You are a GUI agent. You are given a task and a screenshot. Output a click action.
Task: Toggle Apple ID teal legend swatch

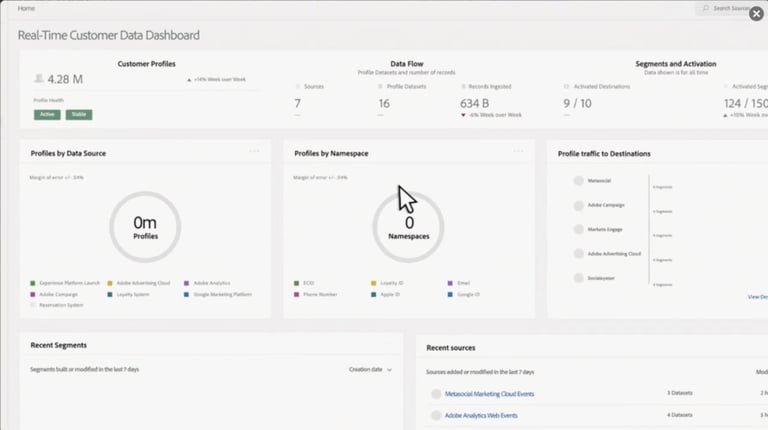pos(374,294)
